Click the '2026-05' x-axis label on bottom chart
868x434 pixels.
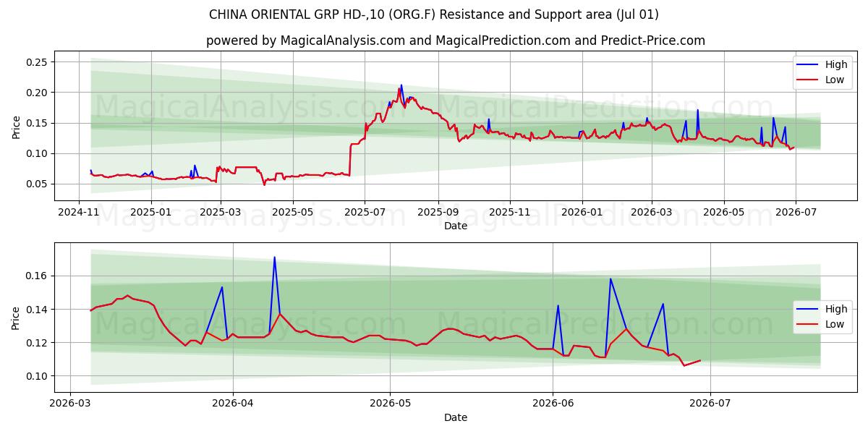tap(390, 404)
